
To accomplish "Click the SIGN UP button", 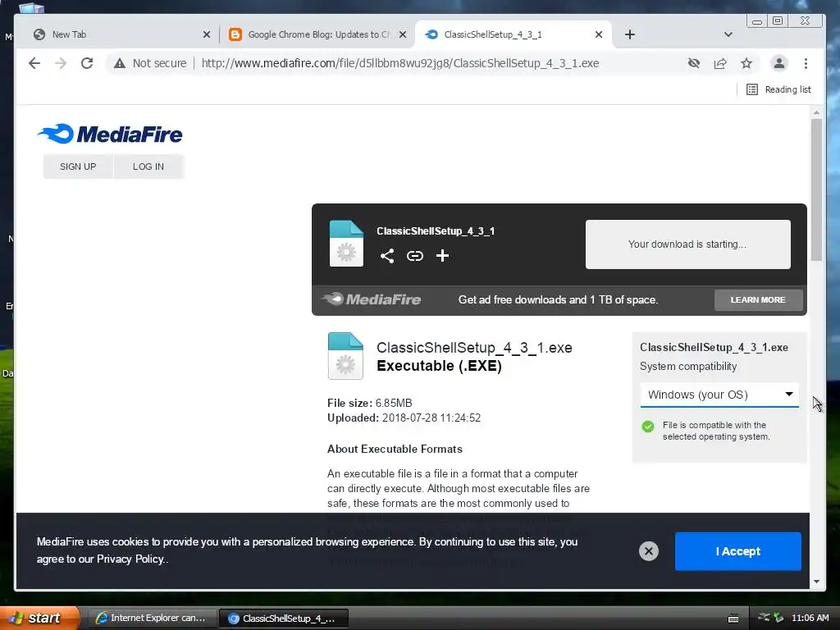I will pos(78,167).
